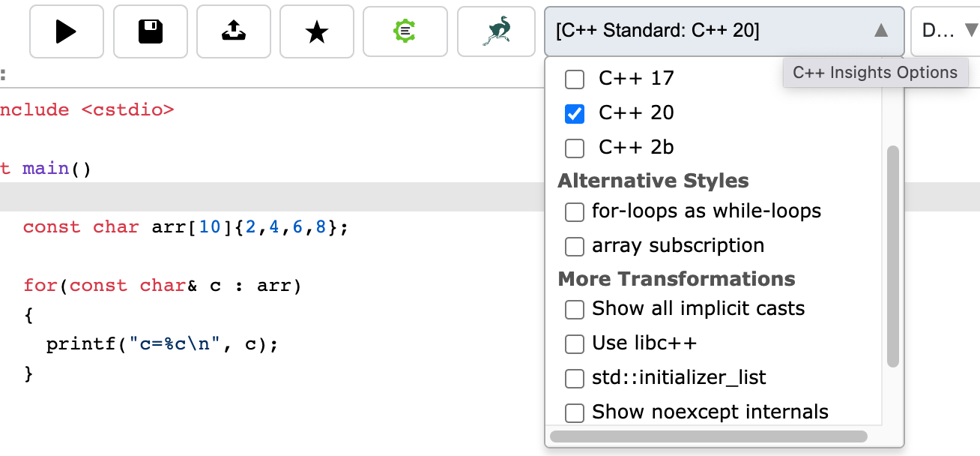980x456 pixels.
Task: Click the star bookmark icon
Action: [x=316, y=31]
